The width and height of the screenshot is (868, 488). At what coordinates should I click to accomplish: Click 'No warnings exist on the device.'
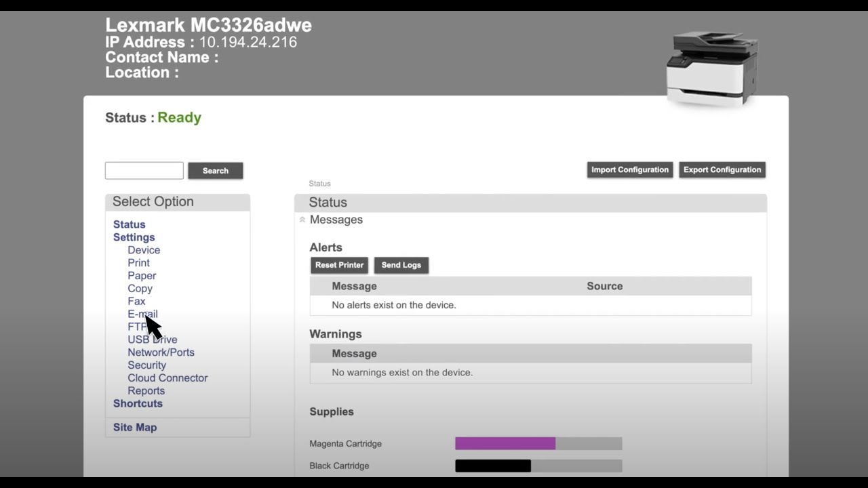coord(402,372)
